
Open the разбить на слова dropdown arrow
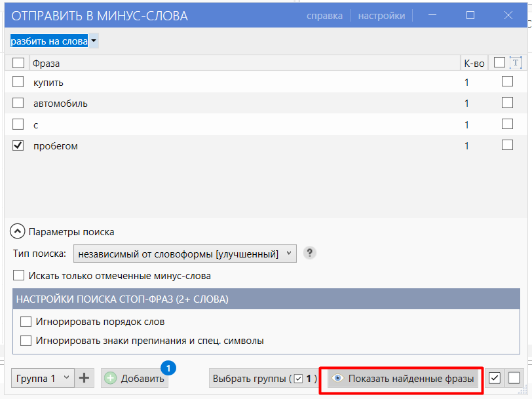[94, 41]
